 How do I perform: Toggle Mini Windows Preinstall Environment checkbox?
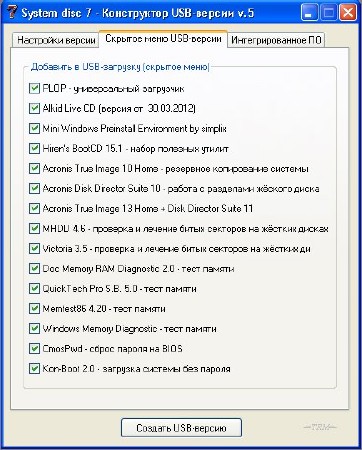coord(34,128)
